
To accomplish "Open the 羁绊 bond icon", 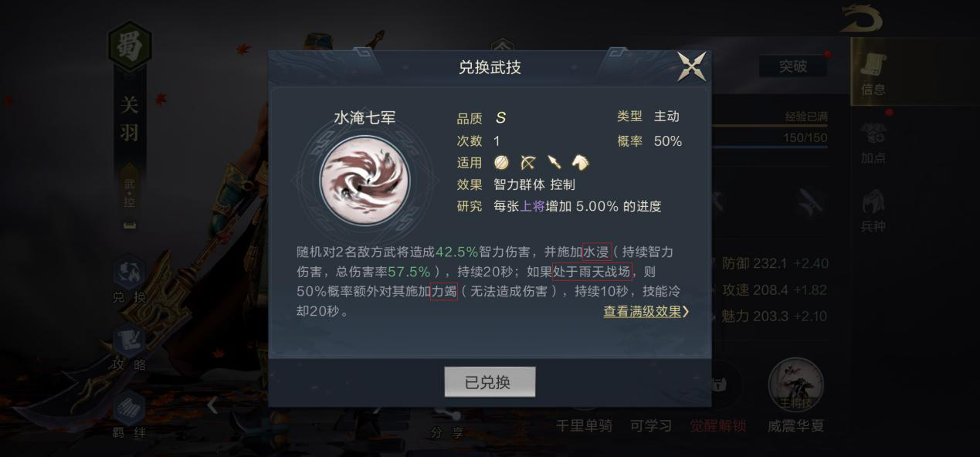I will (x=129, y=415).
